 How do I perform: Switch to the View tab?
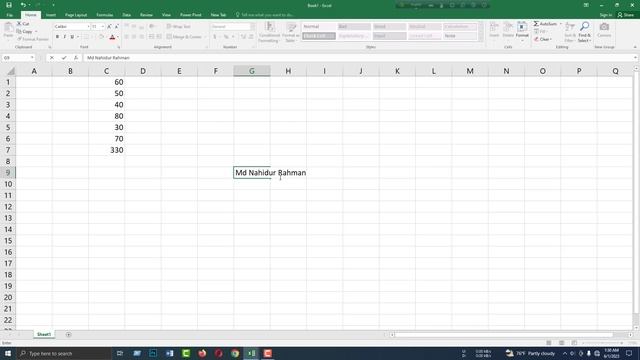point(166,15)
